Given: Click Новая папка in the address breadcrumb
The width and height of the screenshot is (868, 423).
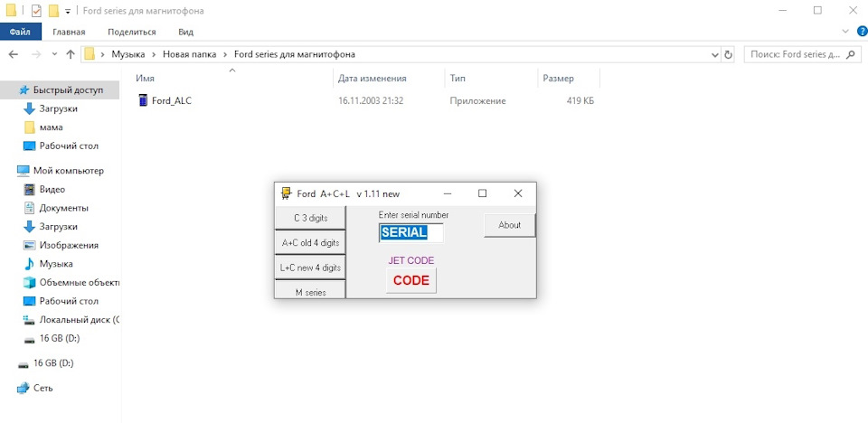Looking at the screenshot, I should [189, 54].
